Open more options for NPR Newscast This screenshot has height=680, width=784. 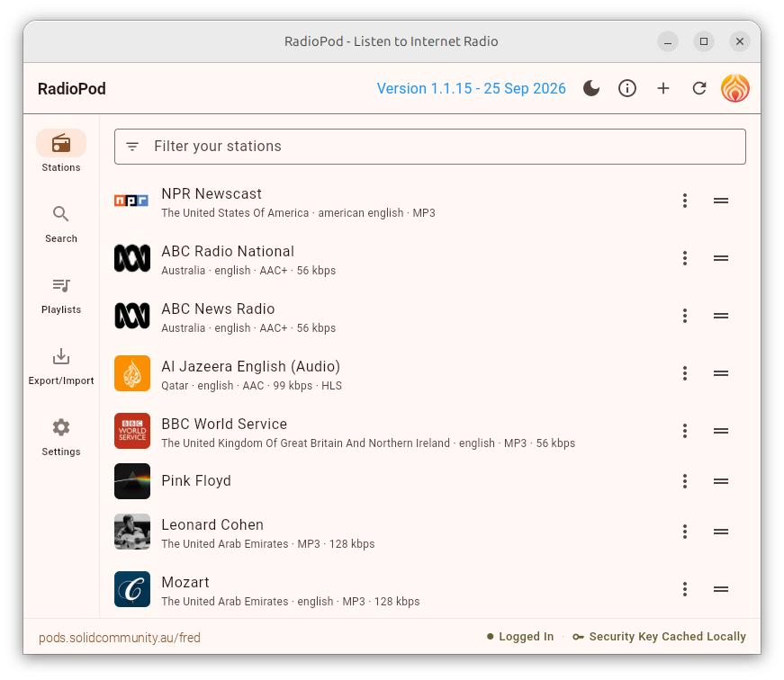[x=685, y=201]
